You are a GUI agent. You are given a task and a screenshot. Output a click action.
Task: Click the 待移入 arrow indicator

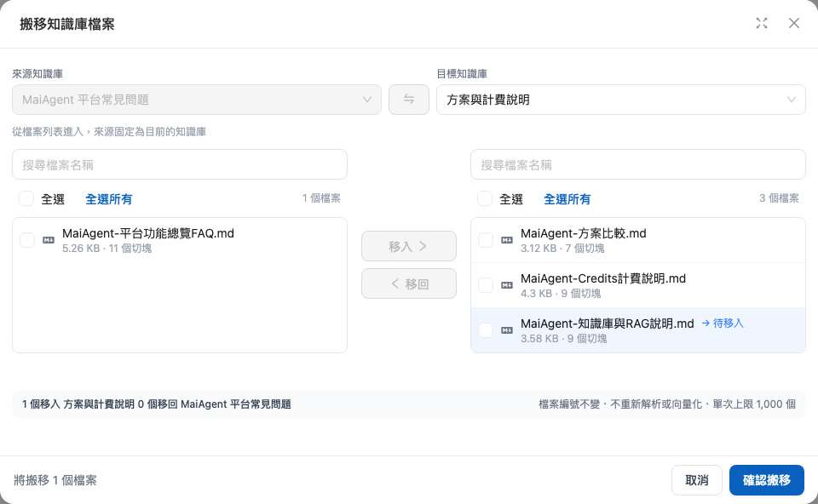[723, 324]
